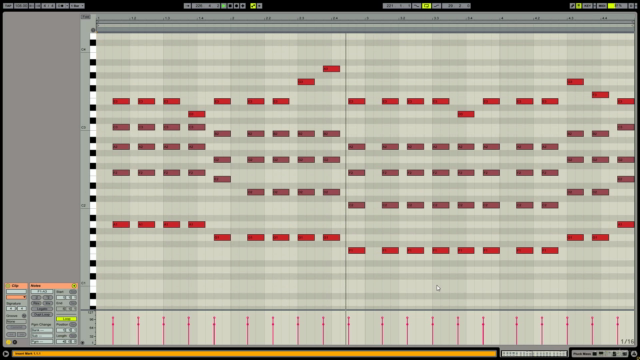Image resolution: width=640 pixels, height=360 pixels.
Task: Click the bar 4 marker in the time ruler
Action: pos(501,18)
